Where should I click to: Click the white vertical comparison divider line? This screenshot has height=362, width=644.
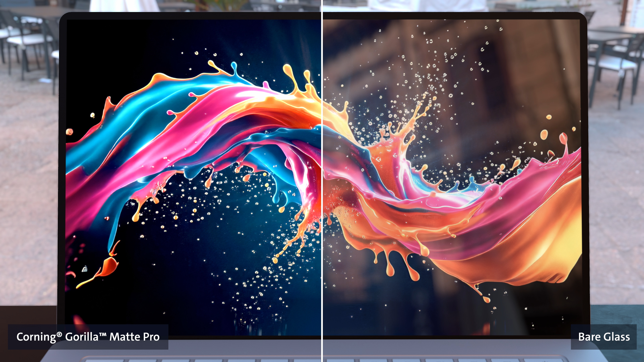[322, 175]
